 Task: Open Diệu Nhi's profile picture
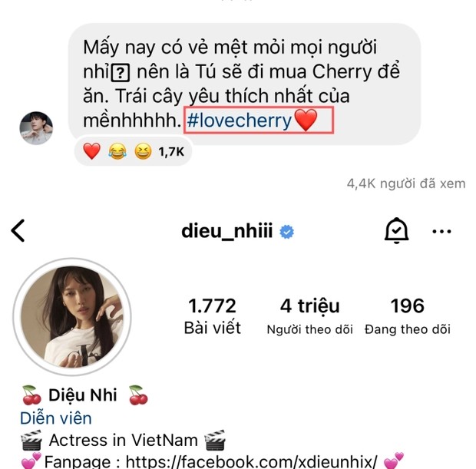[x=72, y=316]
